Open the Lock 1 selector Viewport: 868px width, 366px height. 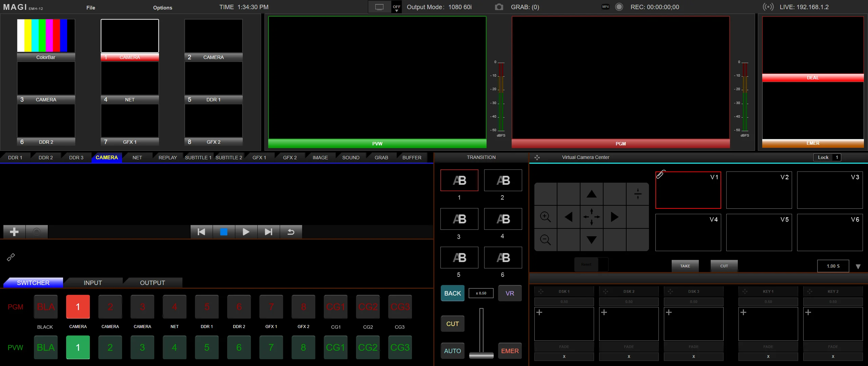[x=827, y=157]
